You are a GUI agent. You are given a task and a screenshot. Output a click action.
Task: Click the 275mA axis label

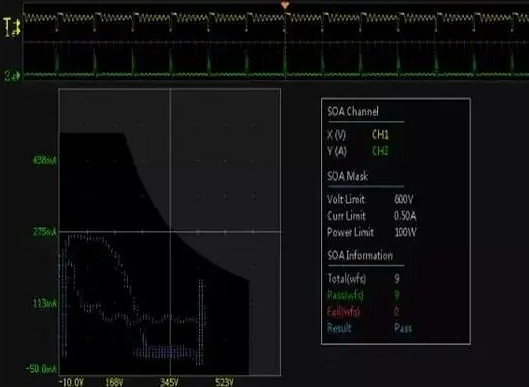[45, 232]
